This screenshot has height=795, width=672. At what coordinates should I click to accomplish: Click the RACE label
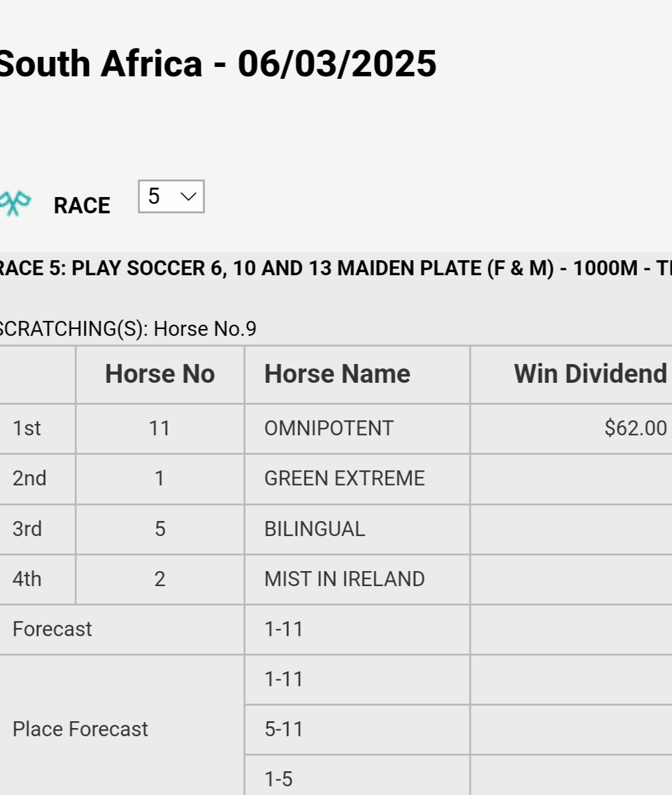(x=82, y=205)
